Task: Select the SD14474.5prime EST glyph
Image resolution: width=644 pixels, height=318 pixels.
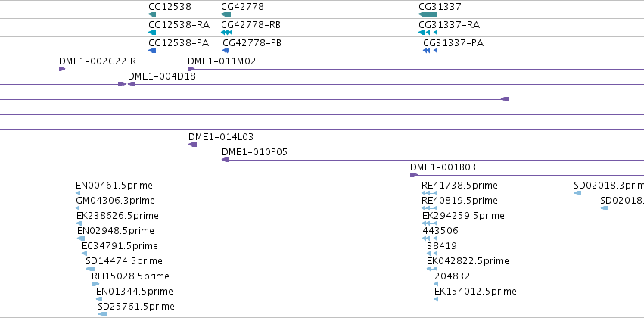Action: pyautogui.click(x=90, y=269)
